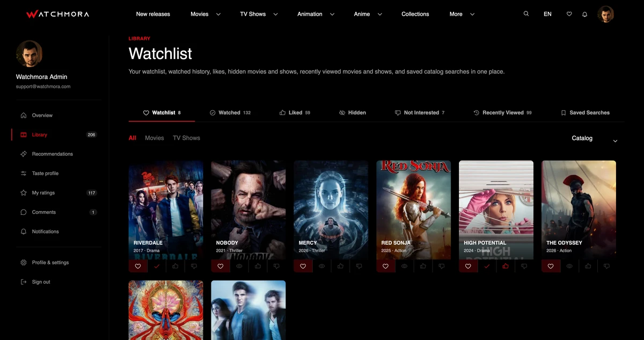Go to Watchmora logo home
This screenshot has width=644, height=340.
pyautogui.click(x=57, y=14)
